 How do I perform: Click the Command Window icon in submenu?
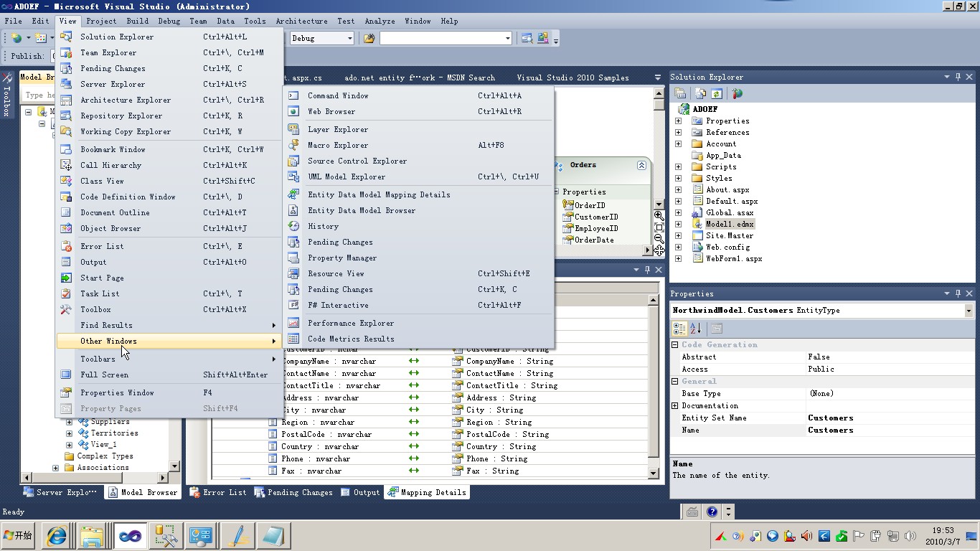(293, 95)
